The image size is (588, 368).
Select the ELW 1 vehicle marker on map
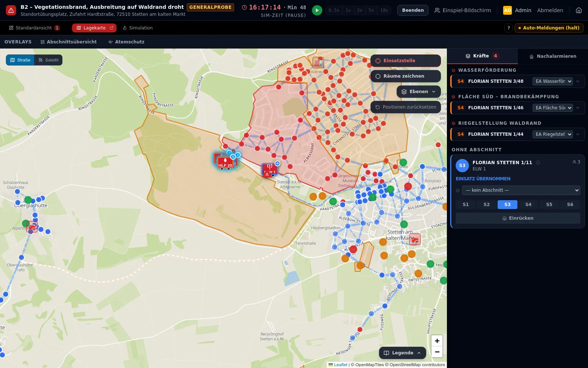pyautogui.click(x=270, y=170)
